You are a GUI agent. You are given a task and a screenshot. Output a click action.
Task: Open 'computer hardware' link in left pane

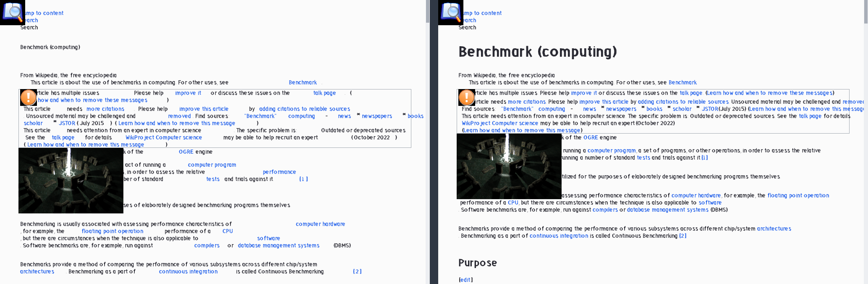(x=320, y=224)
